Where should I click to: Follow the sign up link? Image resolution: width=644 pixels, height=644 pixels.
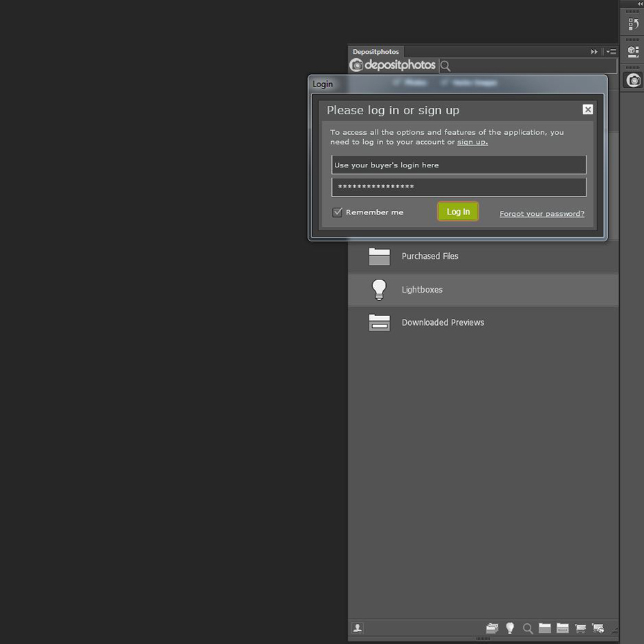click(472, 142)
